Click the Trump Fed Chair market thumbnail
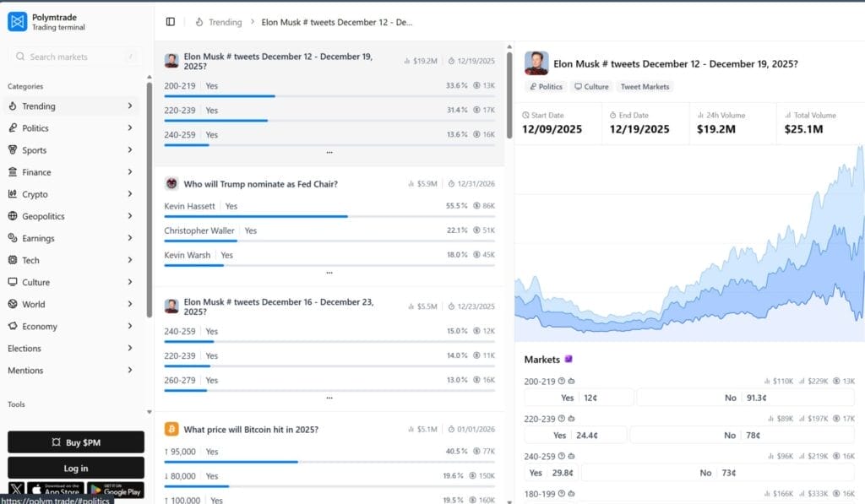 point(171,184)
